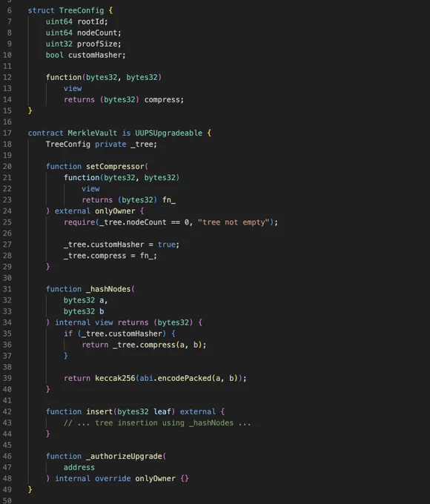
Task: Click line number 42 in the gutter
Action: click(x=7, y=412)
